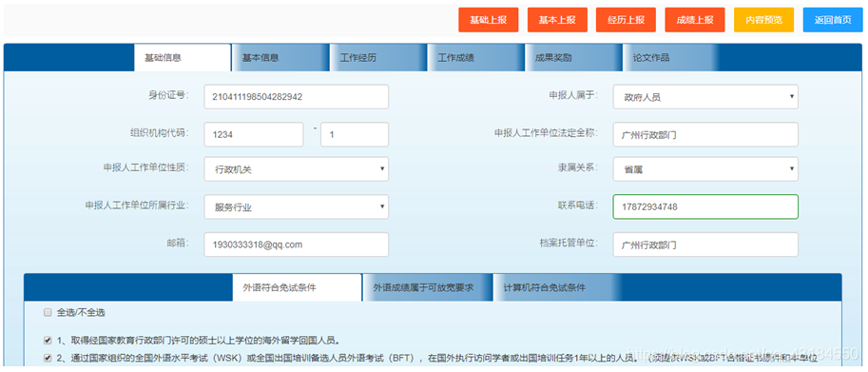Open the 工作成绩 tab
The image size is (868, 372).
pyautogui.click(x=476, y=58)
